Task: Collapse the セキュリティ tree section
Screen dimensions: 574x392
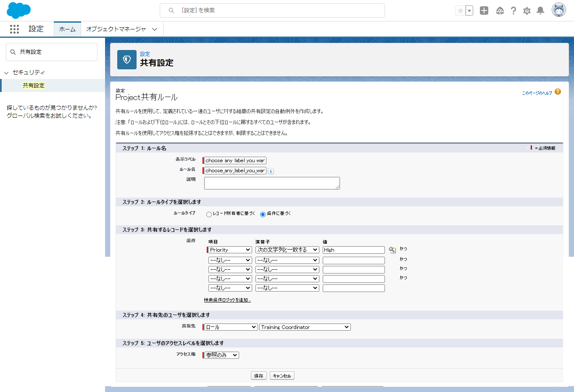Action: tap(6, 73)
